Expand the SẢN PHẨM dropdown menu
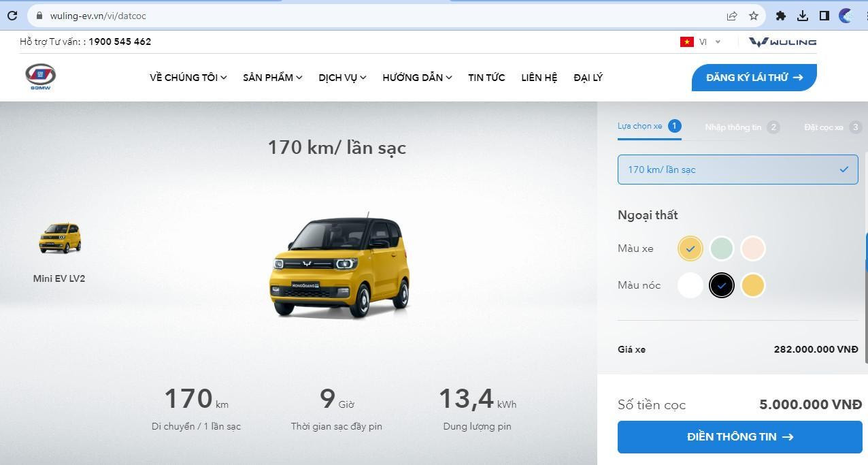 point(272,78)
